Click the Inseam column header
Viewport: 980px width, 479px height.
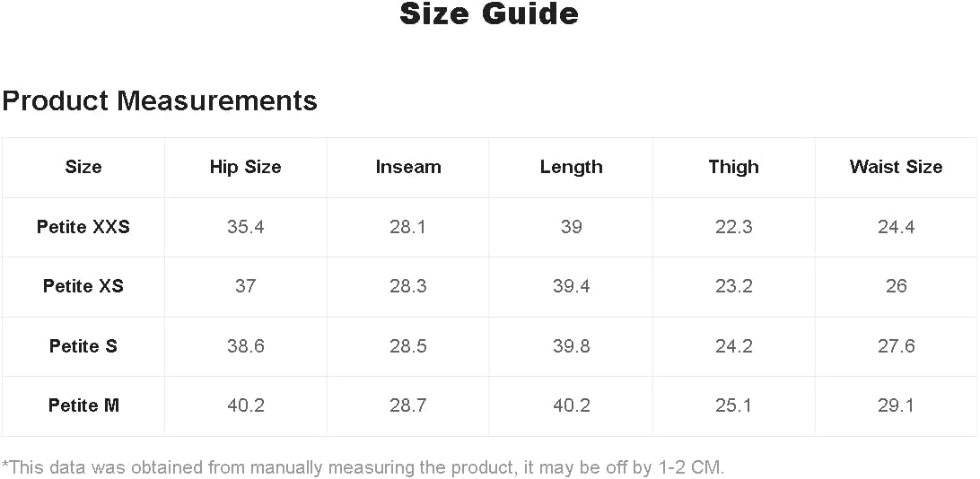point(408,167)
